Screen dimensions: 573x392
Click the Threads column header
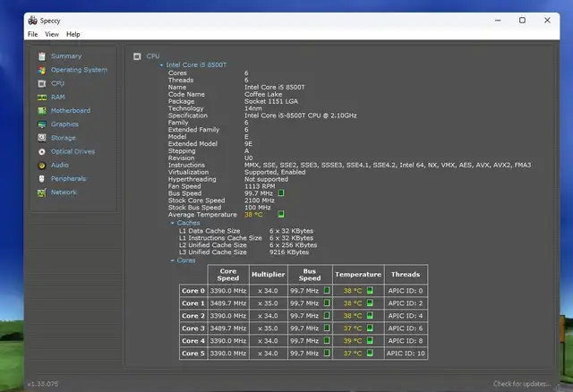pyautogui.click(x=406, y=275)
